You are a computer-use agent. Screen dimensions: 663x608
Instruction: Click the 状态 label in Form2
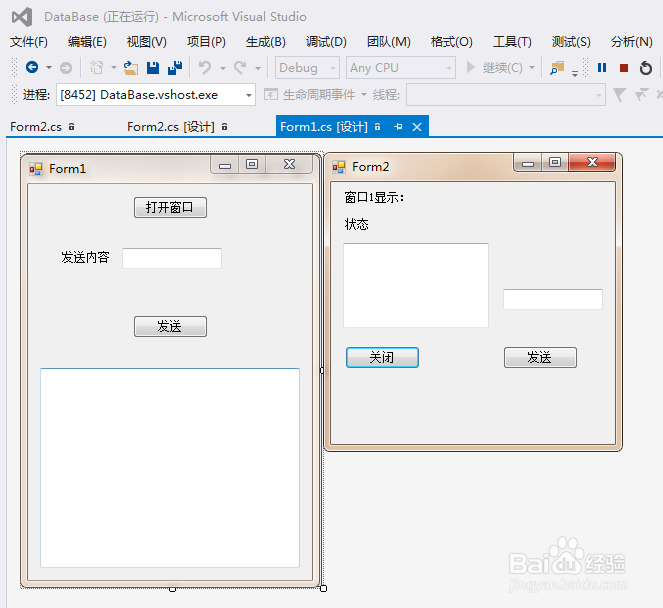coord(356,225)
